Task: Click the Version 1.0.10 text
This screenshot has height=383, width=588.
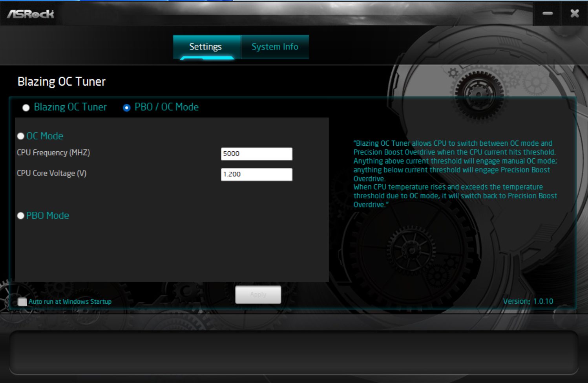Action: pos(528,301)
